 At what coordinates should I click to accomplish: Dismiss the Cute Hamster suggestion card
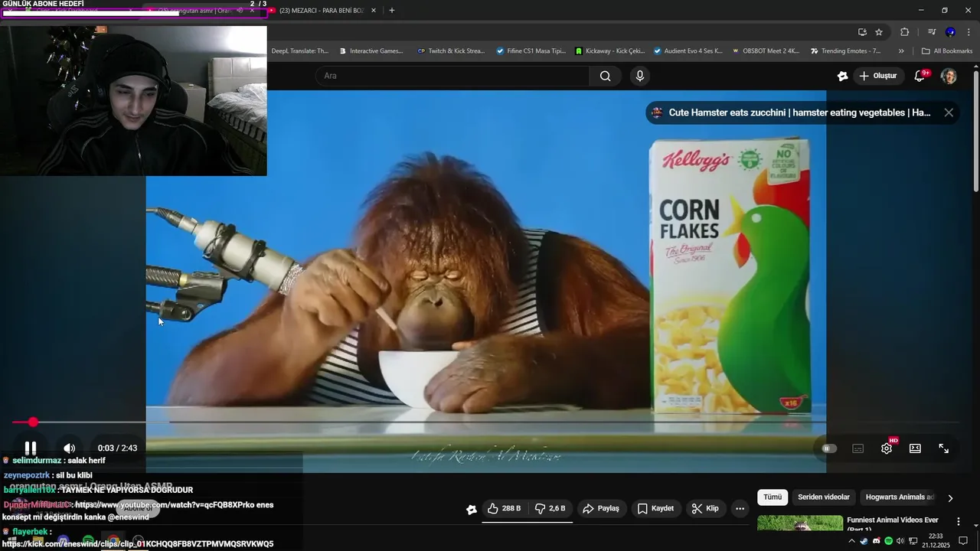[x=949, y=112]
